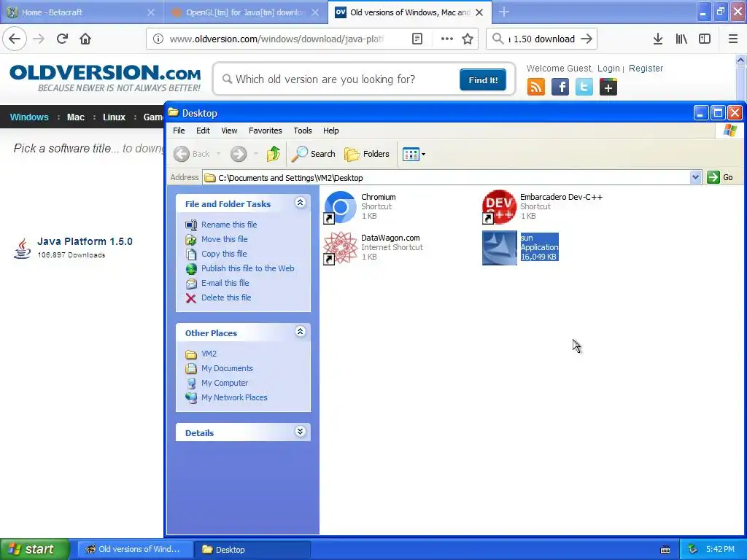
Task: Open the Help menu in Explorer
Action: (330, 131)
